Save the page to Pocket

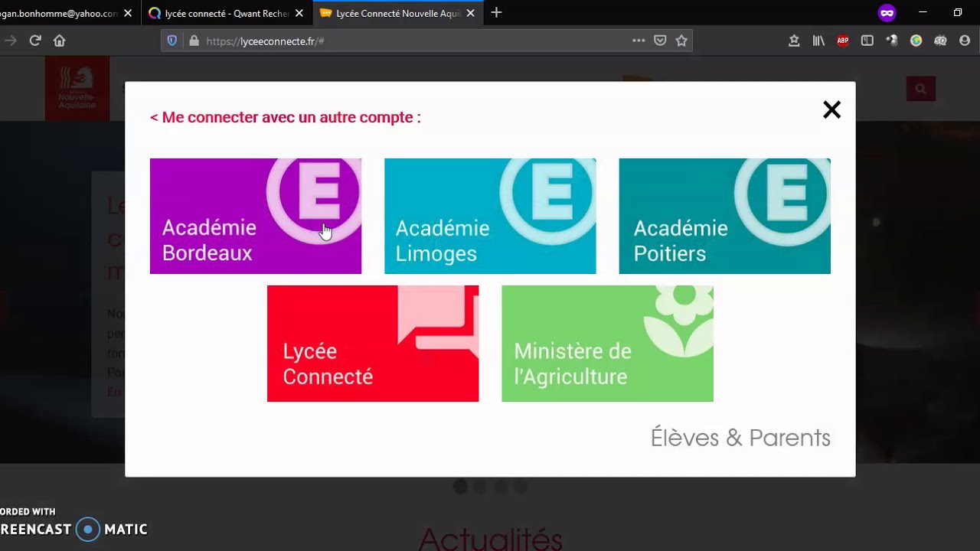(660, 41)
